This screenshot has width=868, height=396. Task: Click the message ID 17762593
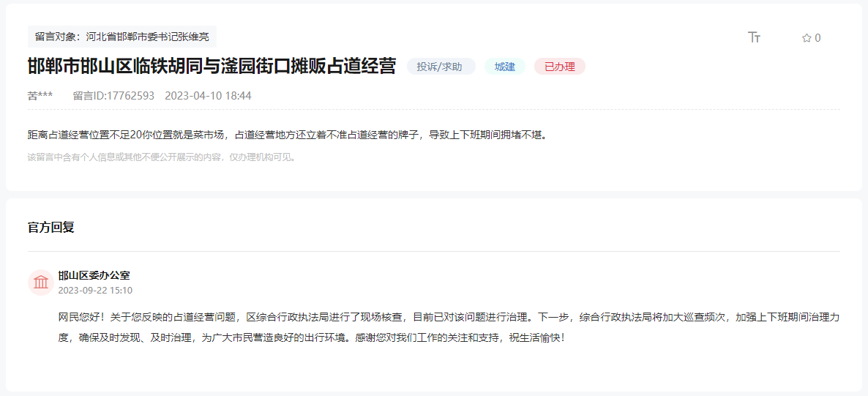click(x=113, y=95)
